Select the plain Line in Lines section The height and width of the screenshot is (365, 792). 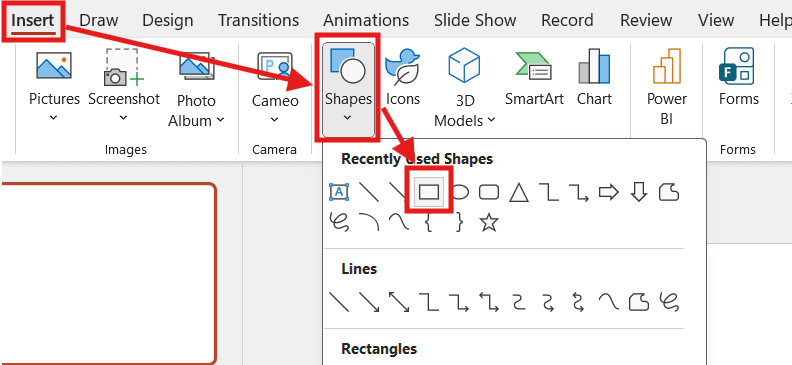tap(339, 302)
